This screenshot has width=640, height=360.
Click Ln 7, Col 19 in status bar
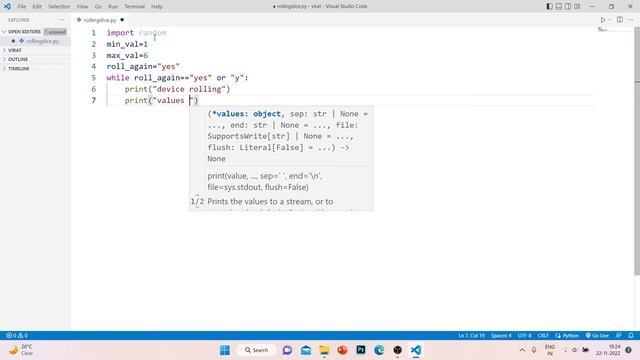tap(471, 336)
